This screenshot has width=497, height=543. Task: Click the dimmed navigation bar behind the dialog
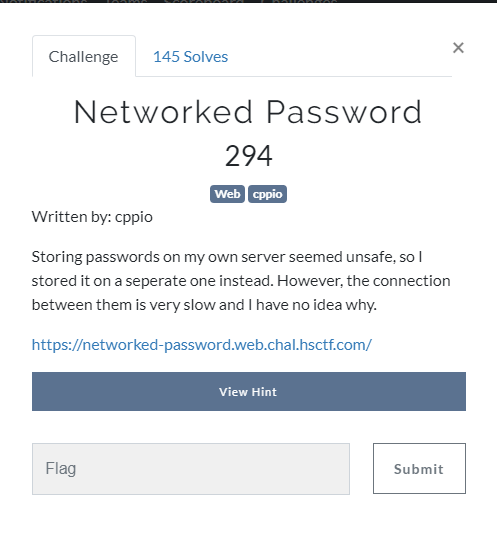(x=248, y=1)
